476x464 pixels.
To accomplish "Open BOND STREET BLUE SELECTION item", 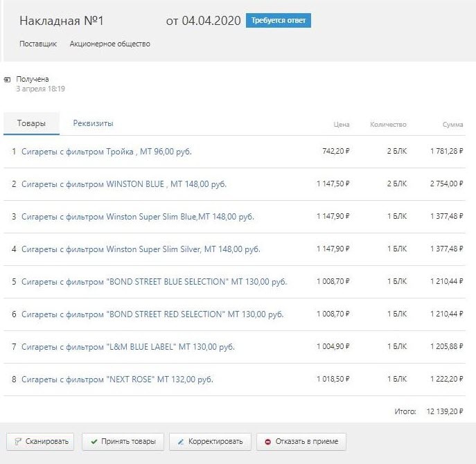I will (x=155, y=282).
